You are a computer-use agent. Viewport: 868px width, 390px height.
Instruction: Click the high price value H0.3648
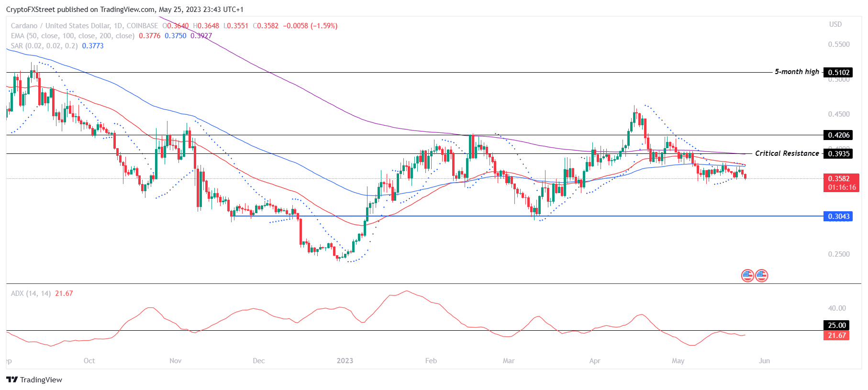click(x=206, y=26)
